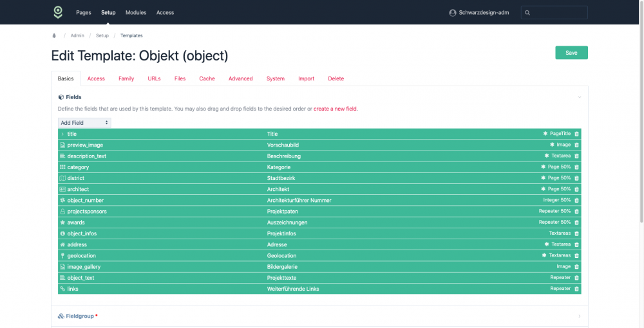644x328 pixels.
Task: Click the user icon beside Schwarzdesign-adm
Action: point(453,13)
